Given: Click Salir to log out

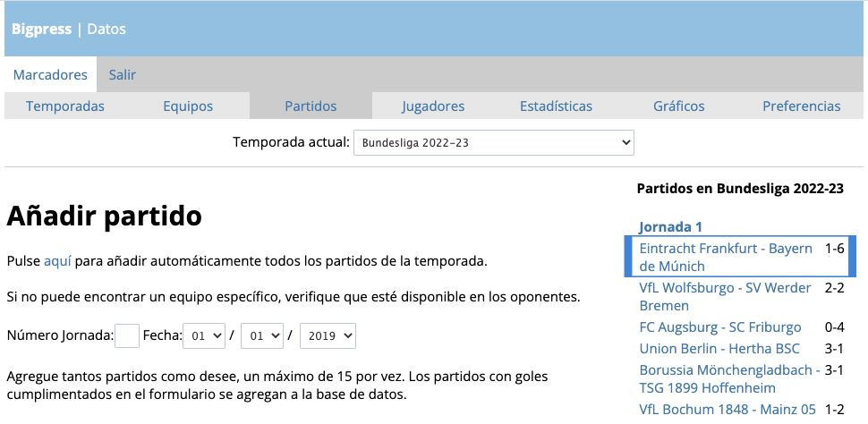Looking at the screenshot, I should tap(123, 75).
